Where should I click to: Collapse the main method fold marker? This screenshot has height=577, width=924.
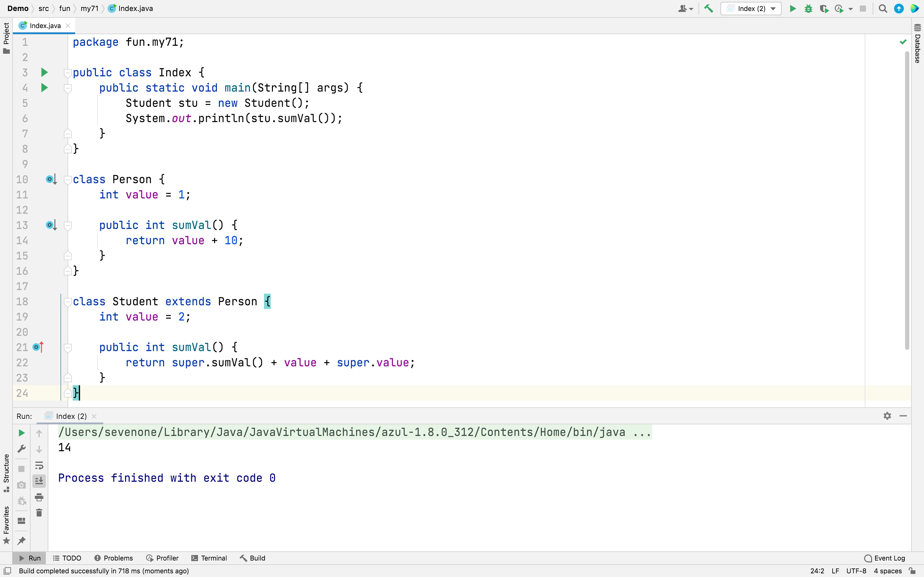click(68, 88)
